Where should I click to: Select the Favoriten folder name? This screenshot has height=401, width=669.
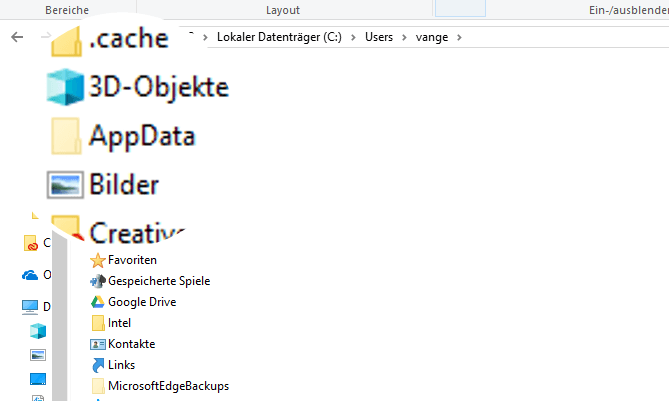coord(132,260)
